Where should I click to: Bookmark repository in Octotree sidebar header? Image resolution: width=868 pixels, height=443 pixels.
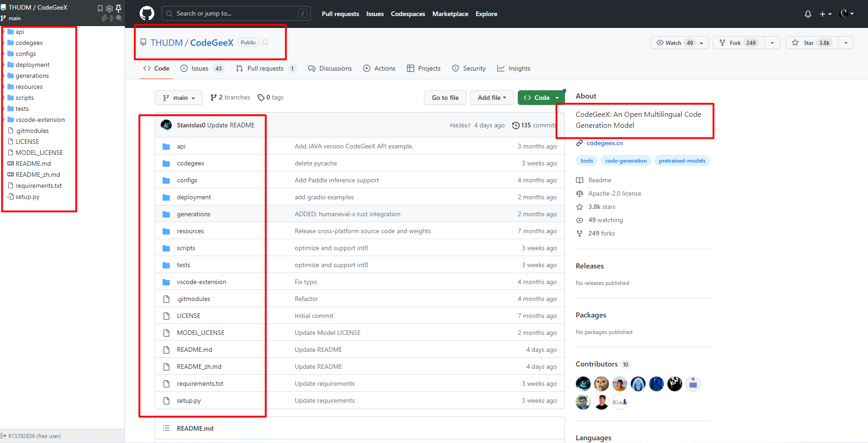100,8
